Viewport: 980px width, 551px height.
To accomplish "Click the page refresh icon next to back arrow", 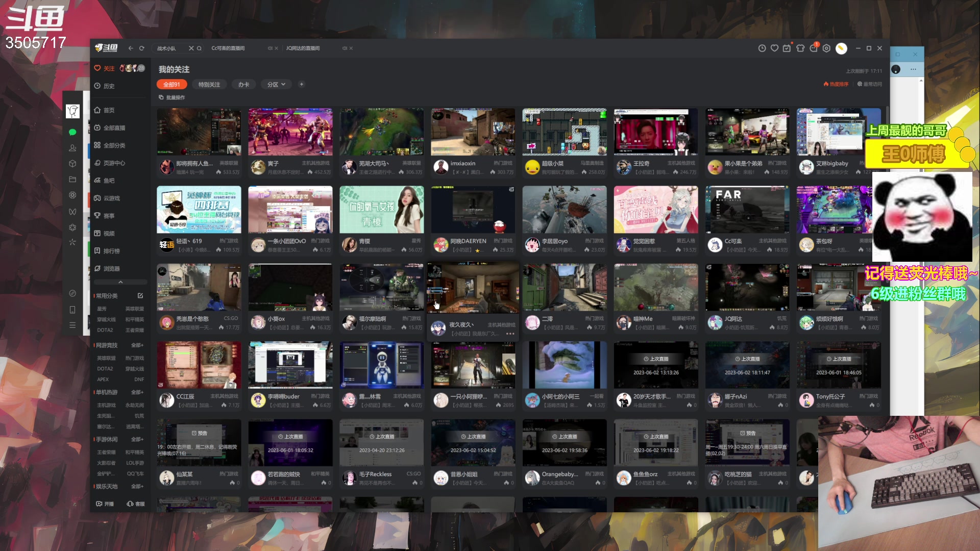I will [x=142, y=48].
